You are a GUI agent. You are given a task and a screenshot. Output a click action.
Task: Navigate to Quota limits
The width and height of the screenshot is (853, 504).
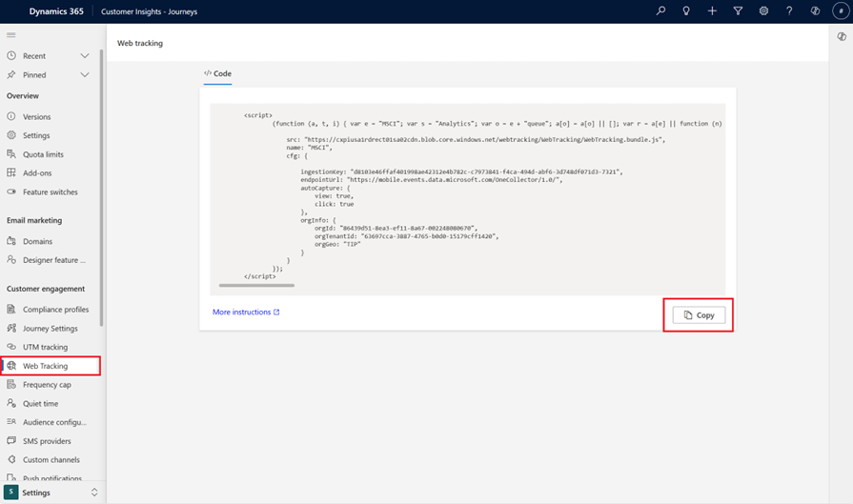pos(43,154)
